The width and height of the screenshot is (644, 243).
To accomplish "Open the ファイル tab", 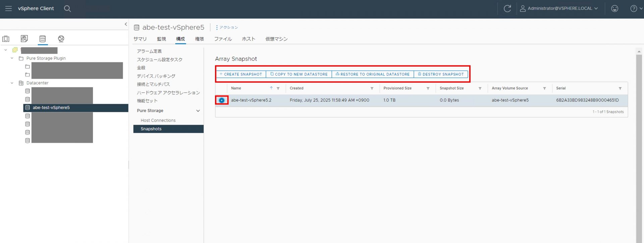I will [223, 39].
